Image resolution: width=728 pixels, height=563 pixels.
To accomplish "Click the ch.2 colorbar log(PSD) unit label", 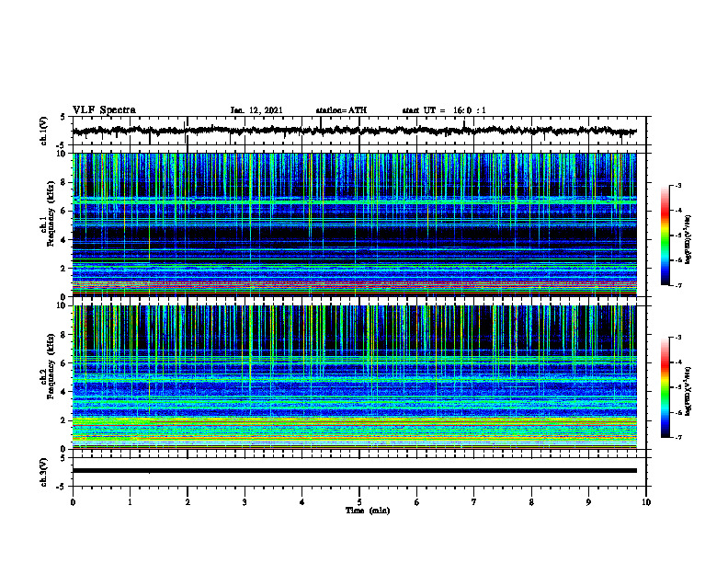I will (x=688, y=391).
